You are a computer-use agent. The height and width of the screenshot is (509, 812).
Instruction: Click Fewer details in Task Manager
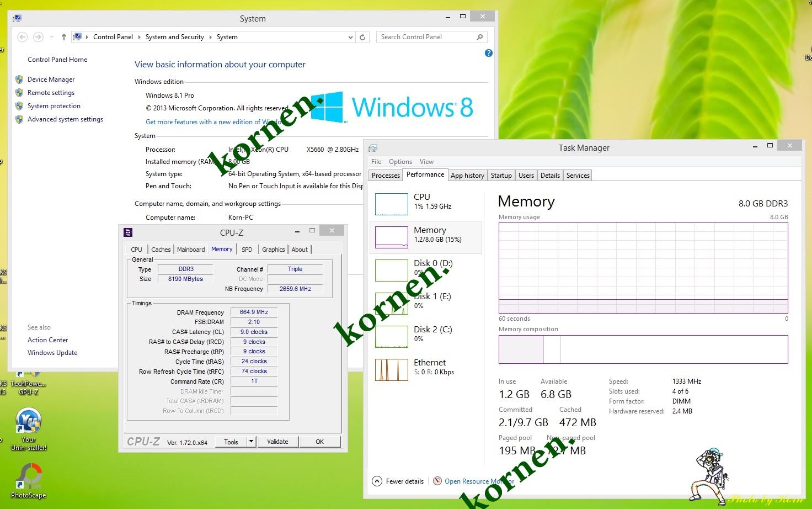pos(405,481)
